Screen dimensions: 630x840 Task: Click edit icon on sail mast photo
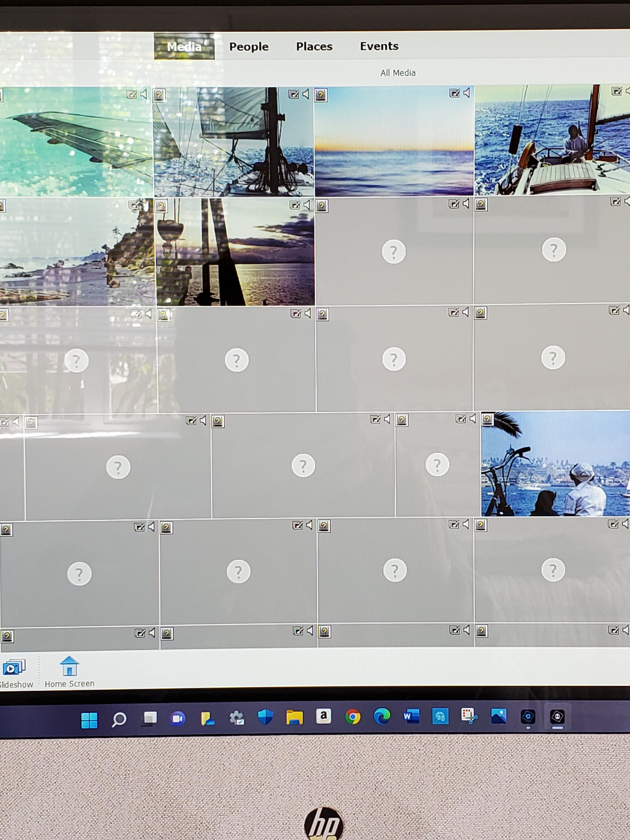tap(293, 94)
